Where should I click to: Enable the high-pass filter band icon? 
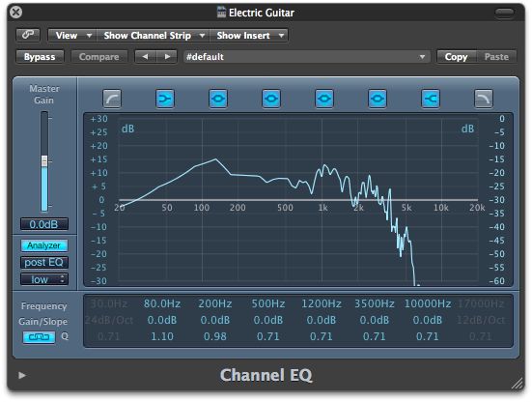pos(112,99)
